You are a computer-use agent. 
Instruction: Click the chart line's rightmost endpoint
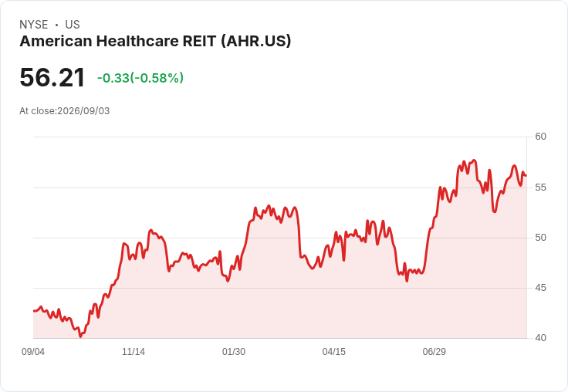(x=526, y=176)
